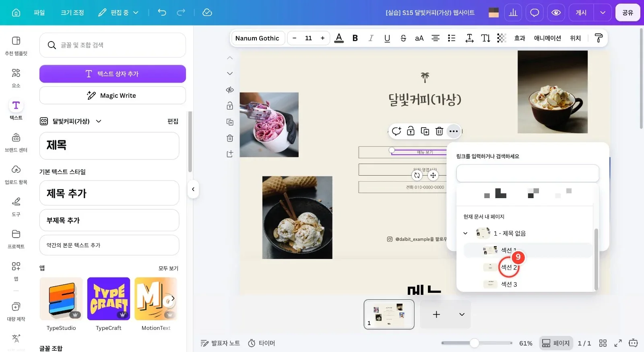Click the font search field
The height and width of the screenshot is (352, 644).
tap(112, 45)
